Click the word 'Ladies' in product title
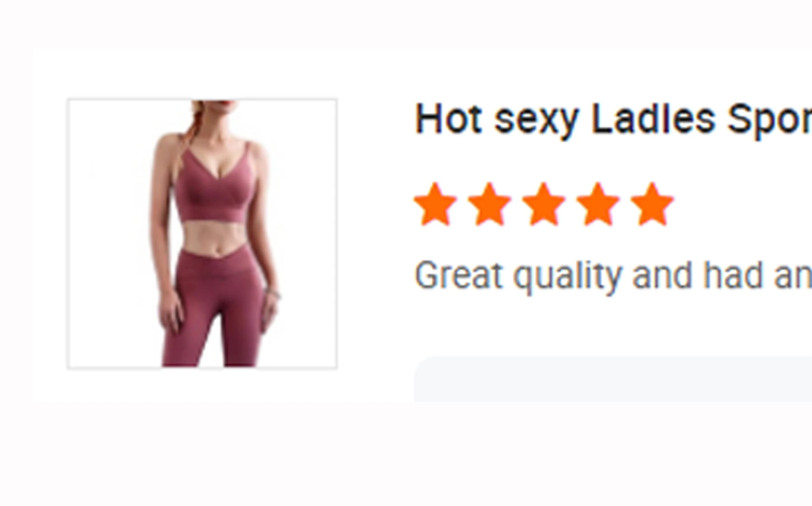 click(653, 119)
